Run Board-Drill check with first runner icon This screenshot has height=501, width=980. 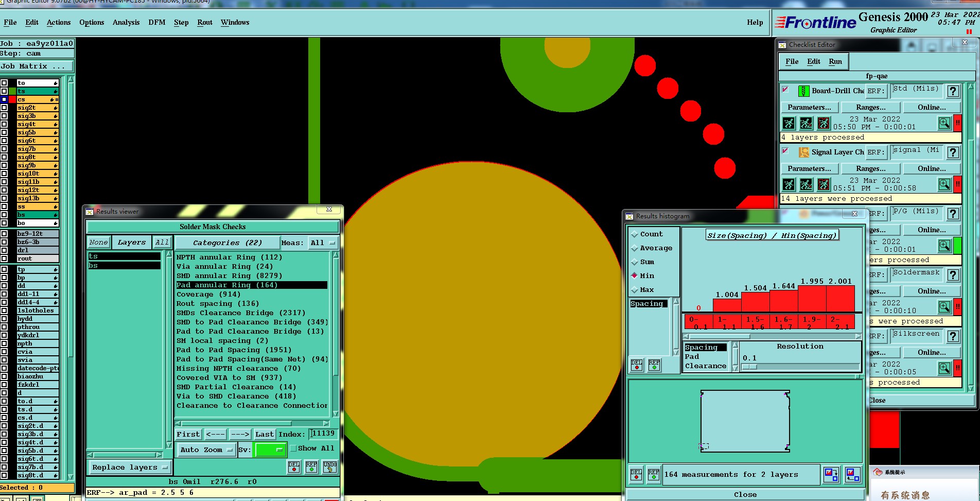click(x=789, y=123)
